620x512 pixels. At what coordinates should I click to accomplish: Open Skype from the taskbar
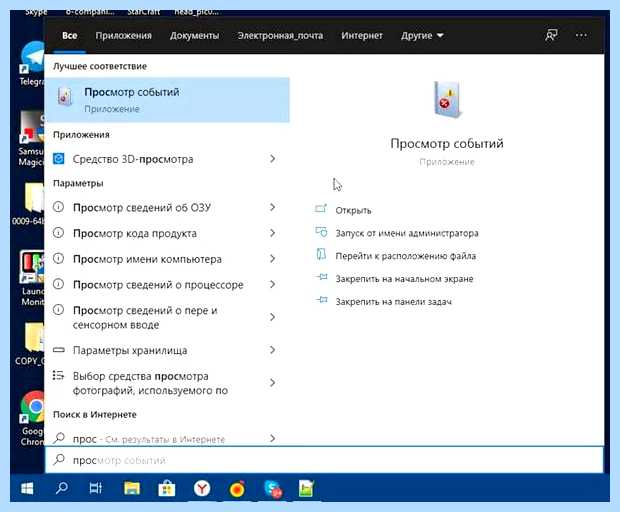pyautogui.click(x=273, y=489)
